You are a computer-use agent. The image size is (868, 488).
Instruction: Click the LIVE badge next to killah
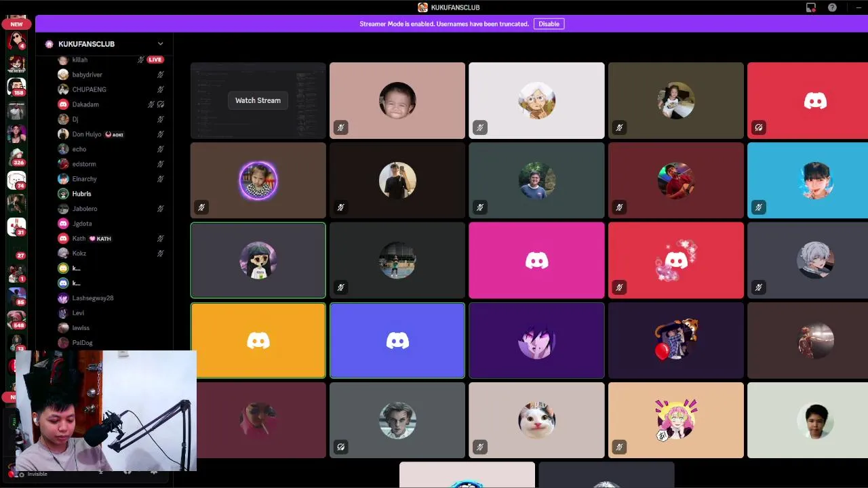coord(155,60)
